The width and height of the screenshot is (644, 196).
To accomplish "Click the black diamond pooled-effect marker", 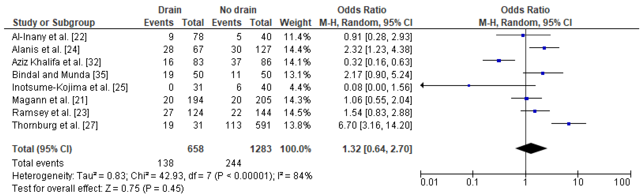I will pyautogui.click(x=531, y=148).
